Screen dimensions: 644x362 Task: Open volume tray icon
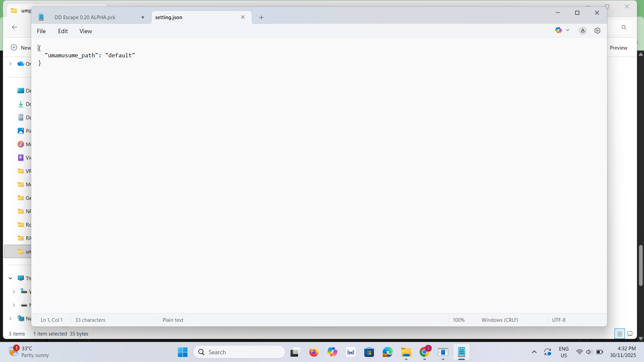pos(589,352)
